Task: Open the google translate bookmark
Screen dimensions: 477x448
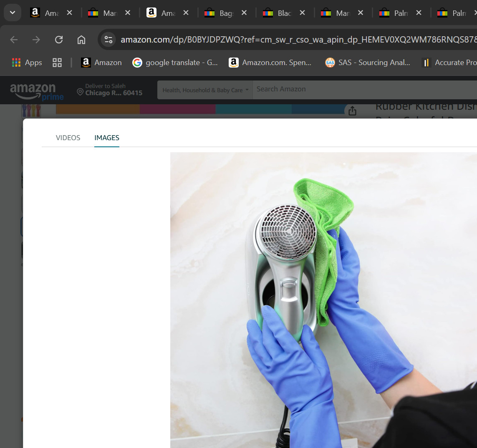Action: (175, 63)
